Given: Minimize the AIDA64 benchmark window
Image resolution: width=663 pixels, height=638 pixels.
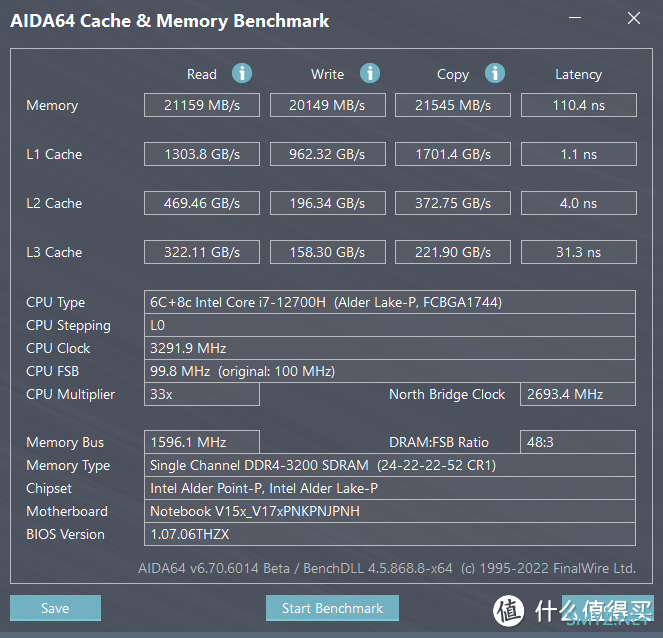Looking at the screenshot, I should [x=575, y=18].
